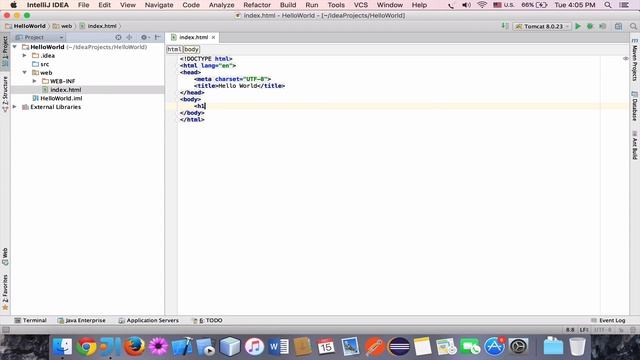Click the html breadcrumb in editor

point(174,49)
